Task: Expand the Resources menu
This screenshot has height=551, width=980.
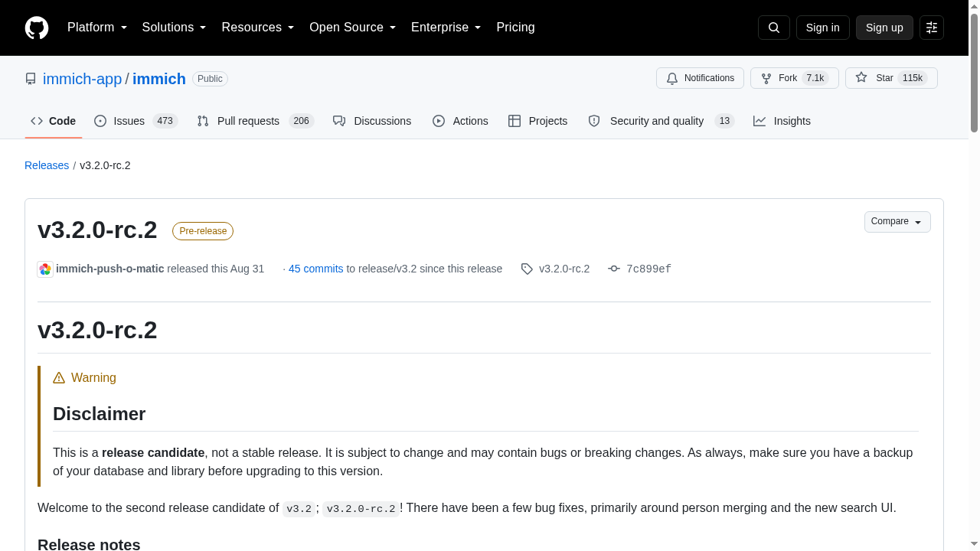Action: click(258, 28)
